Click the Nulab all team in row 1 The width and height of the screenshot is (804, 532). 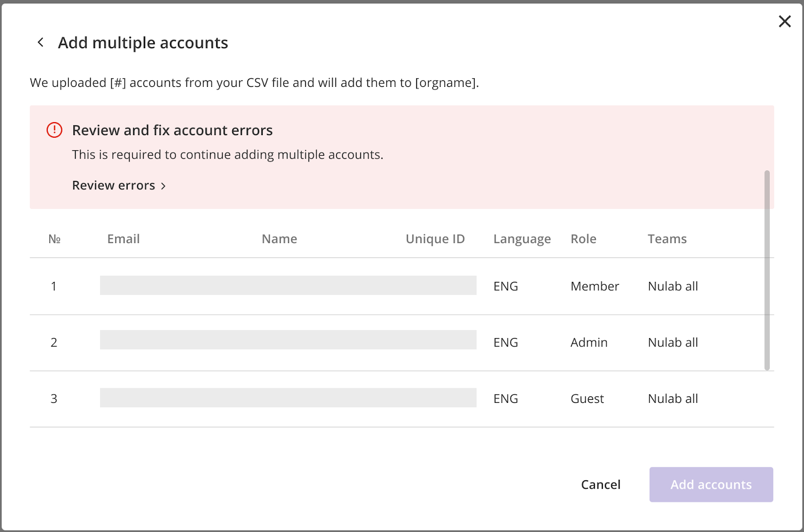[672, 286]
